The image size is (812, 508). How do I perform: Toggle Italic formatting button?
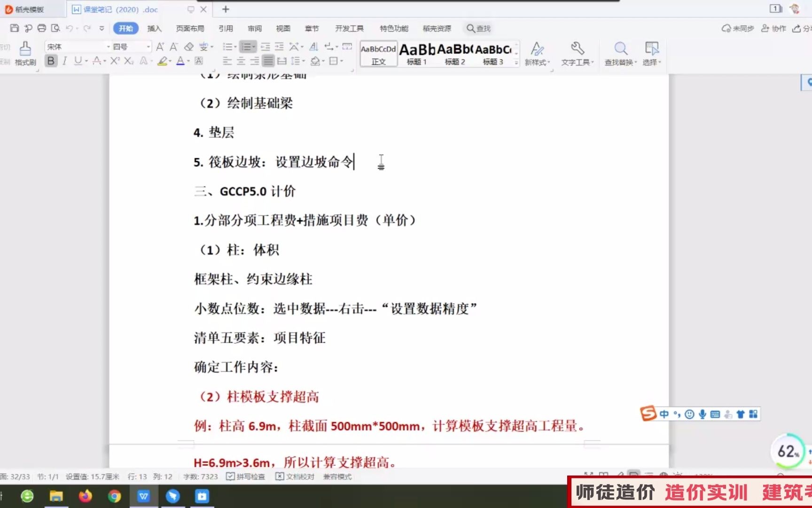[x=64, y=61]
